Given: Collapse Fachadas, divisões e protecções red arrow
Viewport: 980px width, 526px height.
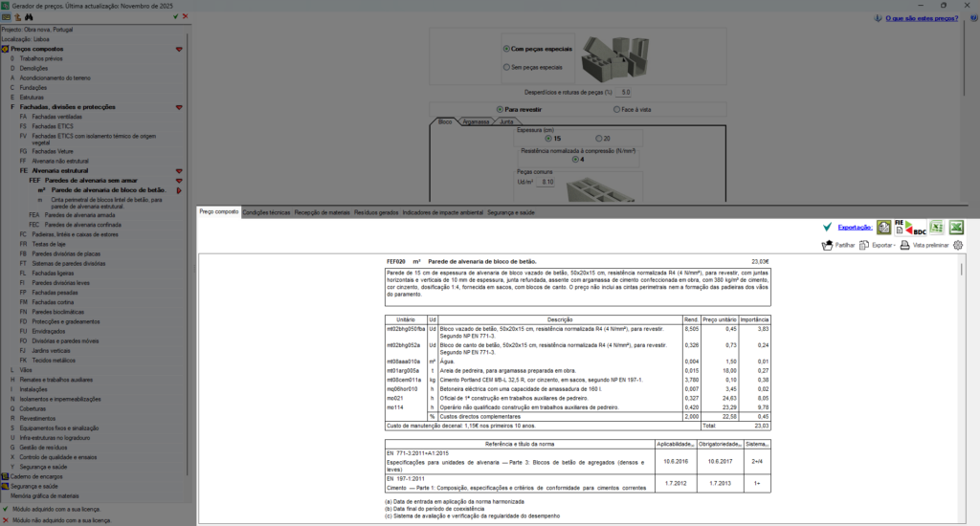Looking at the screenshot, I should click(x=179, y=107).
